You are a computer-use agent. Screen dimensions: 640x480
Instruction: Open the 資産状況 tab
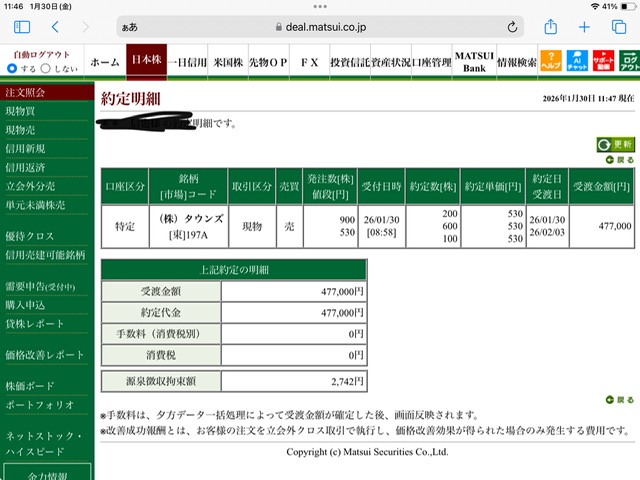(391, 62)
